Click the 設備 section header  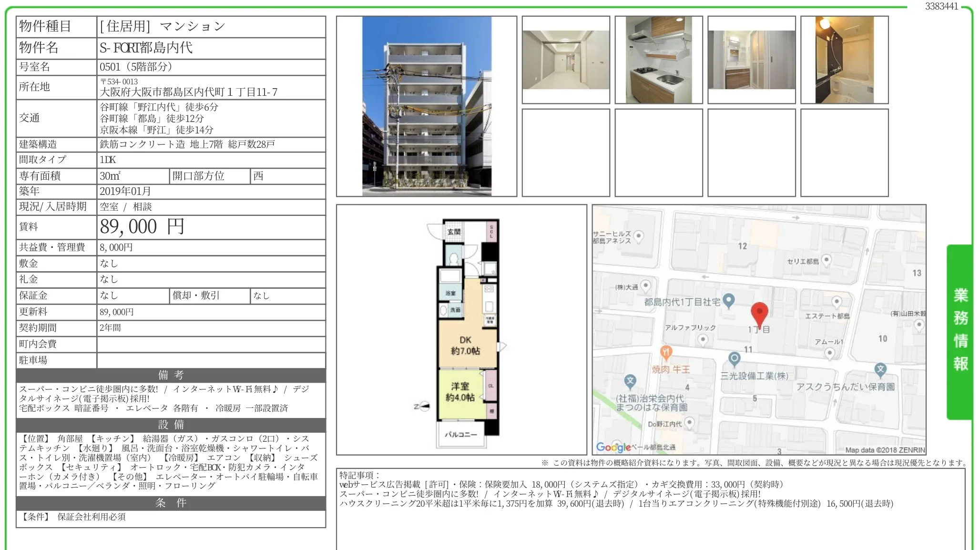[x=171, y=425]
